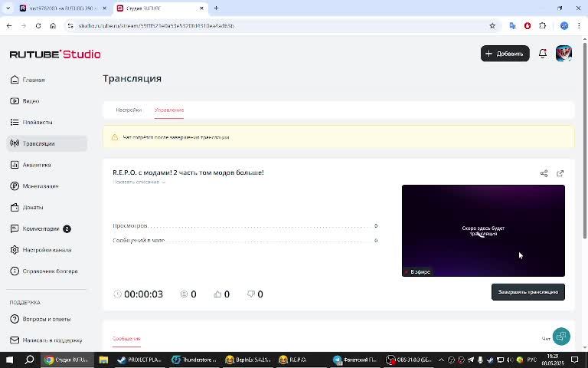Open the Windows taskbar search
The image size is (588, 368).
pos(29,360)
